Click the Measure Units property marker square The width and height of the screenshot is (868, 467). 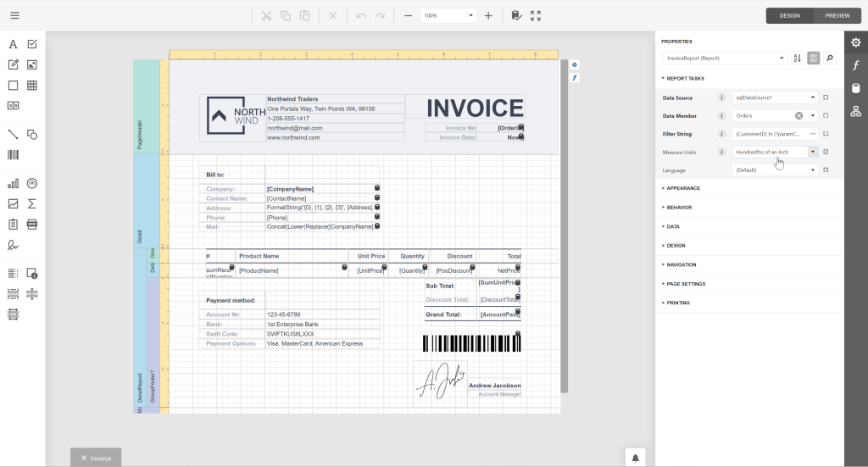[826, 152]
